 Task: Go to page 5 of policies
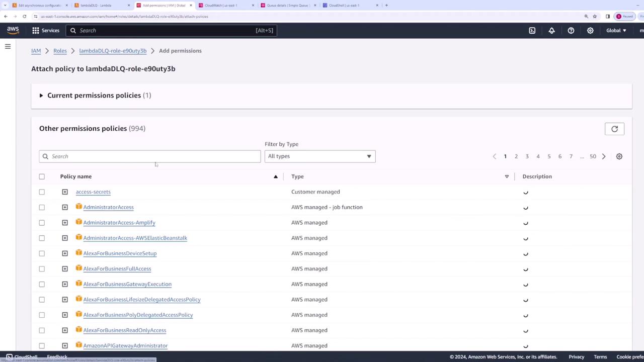click(549, 156)
